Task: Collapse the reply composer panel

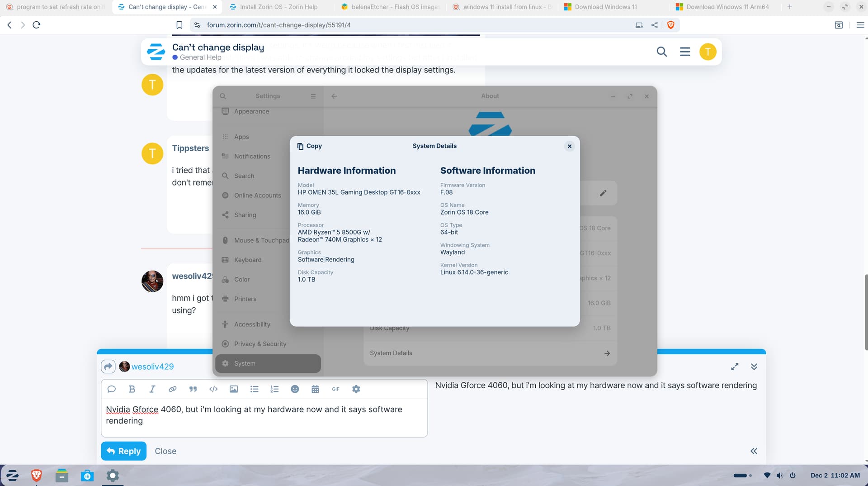Action: click(x=754, y=367)
